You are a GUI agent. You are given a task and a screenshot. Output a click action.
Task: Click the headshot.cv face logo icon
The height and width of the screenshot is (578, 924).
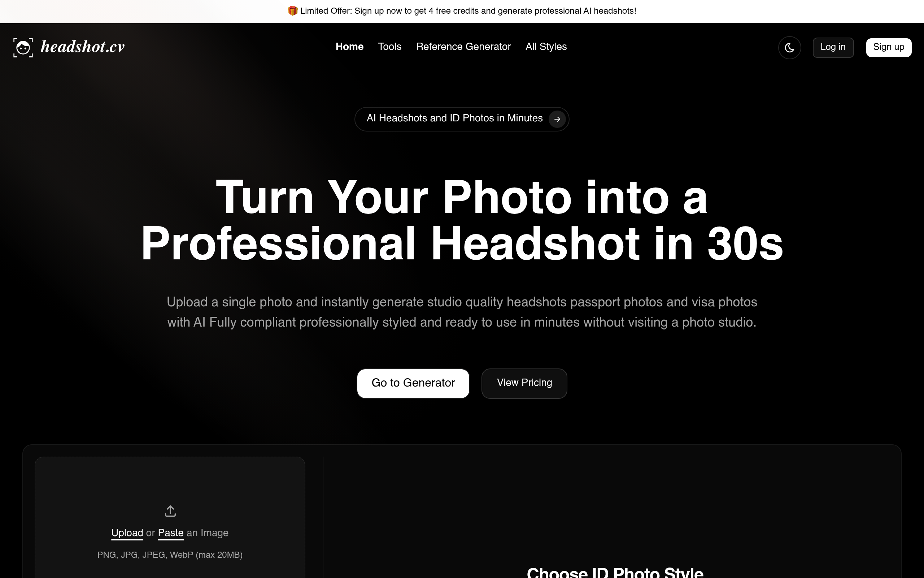point(23,47)
